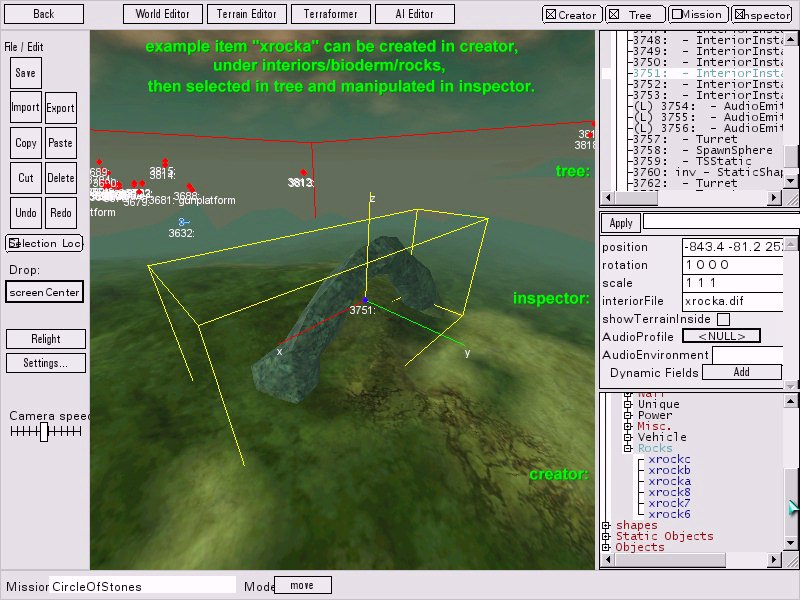Paste the copied object
The width and height of the screenshot is (800, 600).
coord(61,143)
